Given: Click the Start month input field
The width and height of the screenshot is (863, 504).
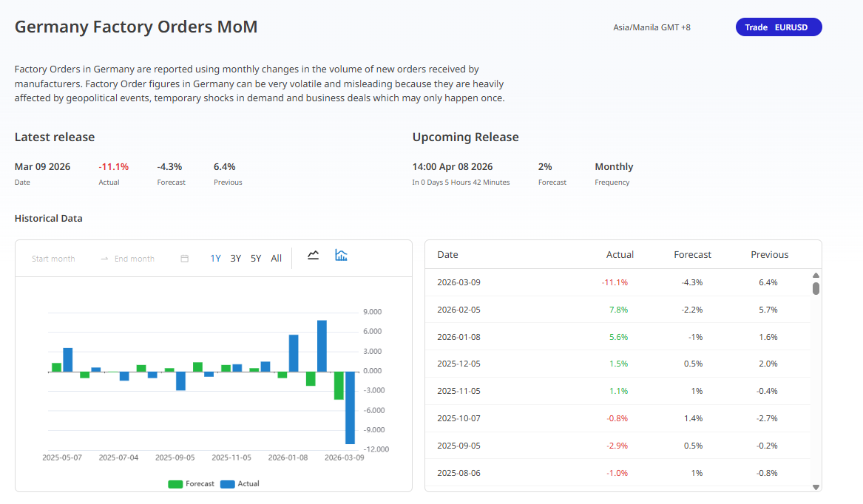Looking at the screenshot, I should 54,259.
